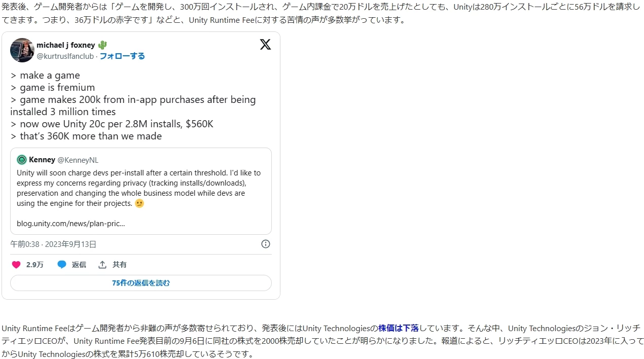Image resolution: width=644 pixels, height=359 pixels.
Task: Click the blue reply bubble icon
Action: pos(62,265)
